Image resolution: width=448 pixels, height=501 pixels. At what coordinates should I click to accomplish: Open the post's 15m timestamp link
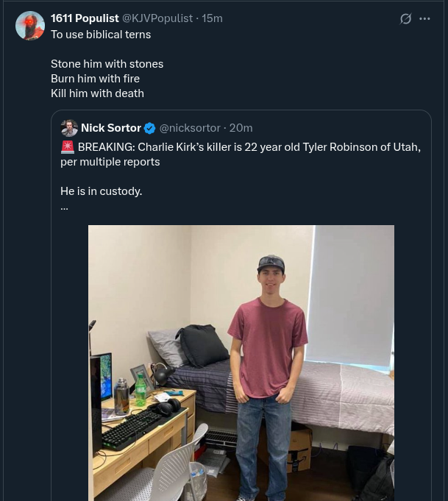[212, 18]
